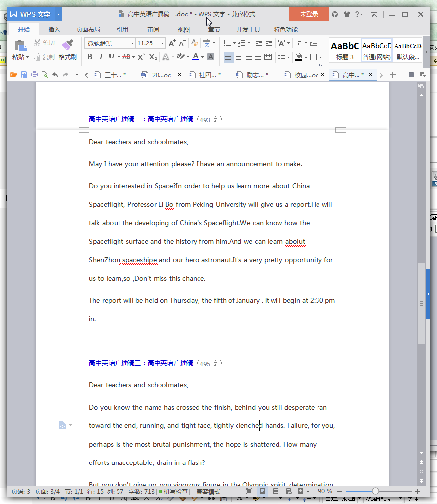
Task: Open file with the orange folder icon
Action: point(13,75)
